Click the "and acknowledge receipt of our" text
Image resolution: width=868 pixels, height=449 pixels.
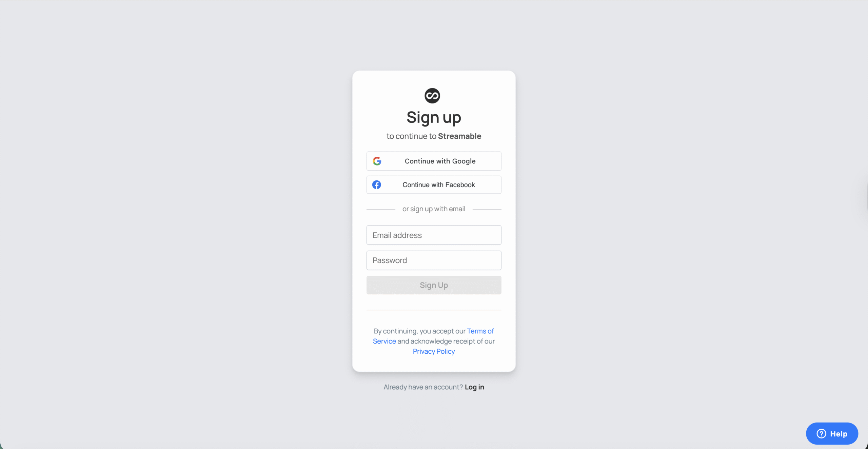(446, 341)
